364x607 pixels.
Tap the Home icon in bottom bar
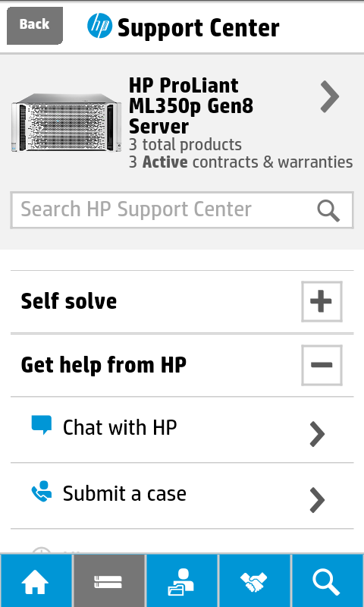tap(36, 580)
